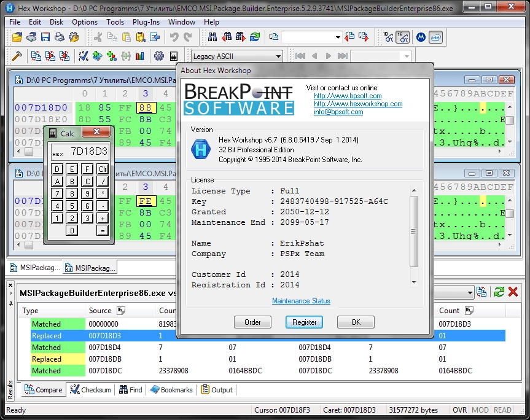Click the Paste Special star clipboard icon
Viewport: 530px width, 420px height.
click(x=141, y=37)
